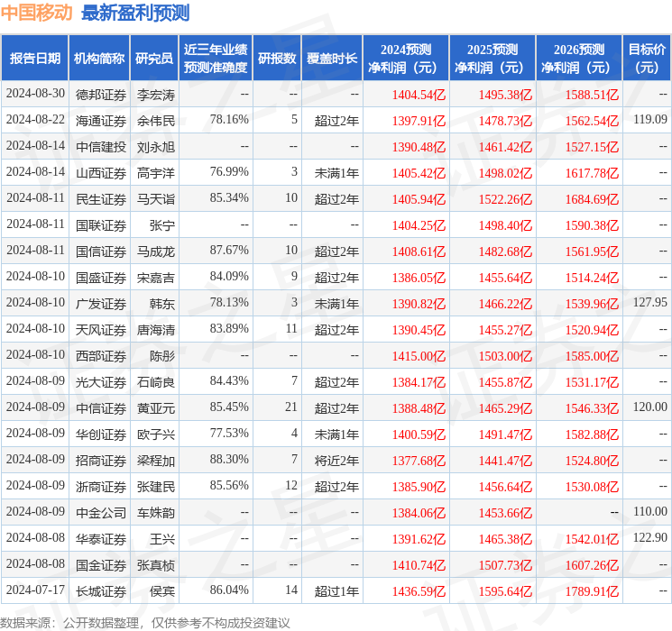Screen dimensions: 672x631
Task: Click accuracy value 88.30%
Action: [x=229, y=459]
